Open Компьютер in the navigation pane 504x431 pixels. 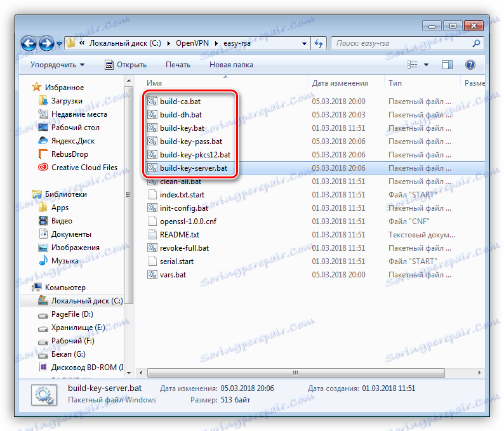65,288
